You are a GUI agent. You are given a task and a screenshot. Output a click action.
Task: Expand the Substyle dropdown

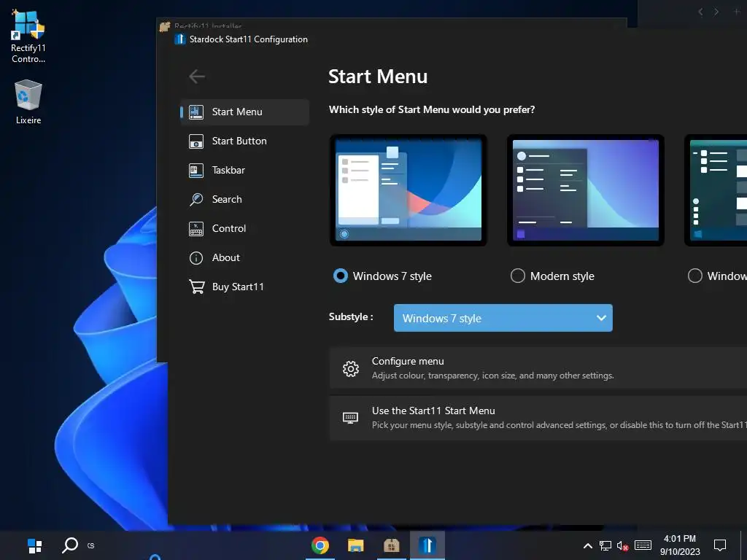click(503, 318)
